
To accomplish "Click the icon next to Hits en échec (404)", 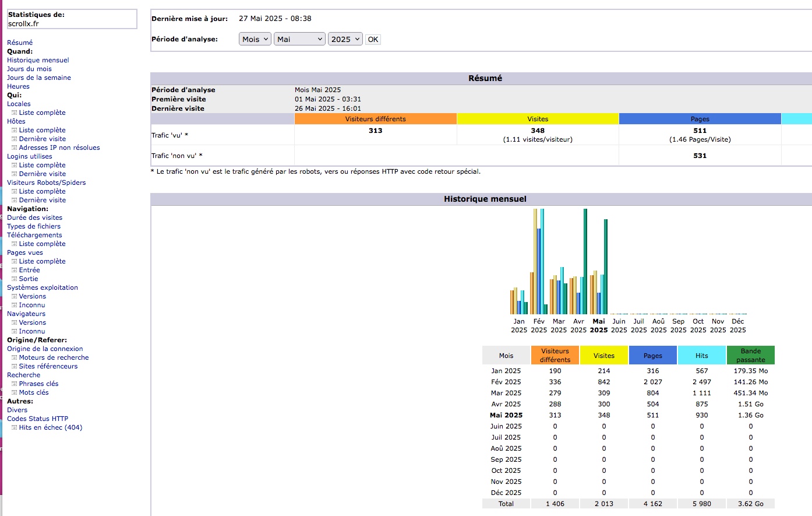I will pyautogui.click(x=14, y=428).
